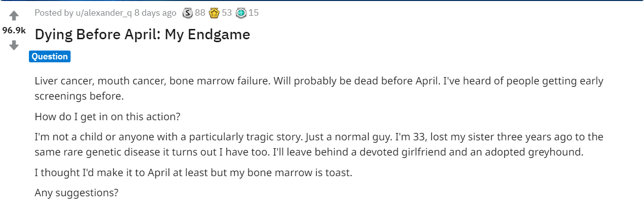
Task: Click the 'bone marrow is toast' sentence
Action: click(x=193, y=173)
